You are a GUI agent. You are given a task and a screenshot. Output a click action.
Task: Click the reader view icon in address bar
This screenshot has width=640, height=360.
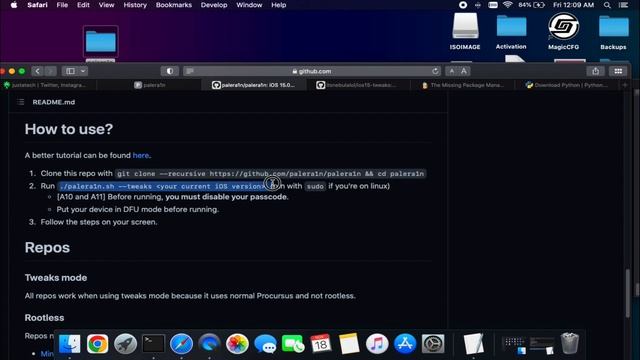click(190, 71)
